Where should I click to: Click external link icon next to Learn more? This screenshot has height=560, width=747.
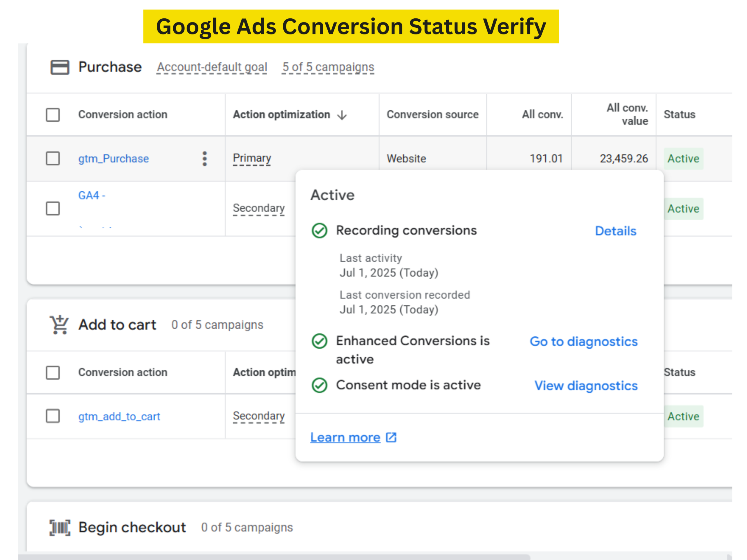391,437
